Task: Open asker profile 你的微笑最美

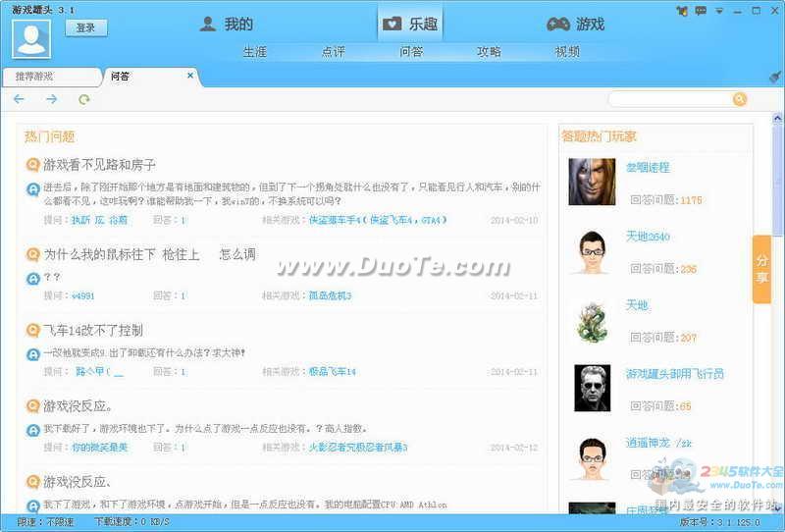Action: coord(99,447)
